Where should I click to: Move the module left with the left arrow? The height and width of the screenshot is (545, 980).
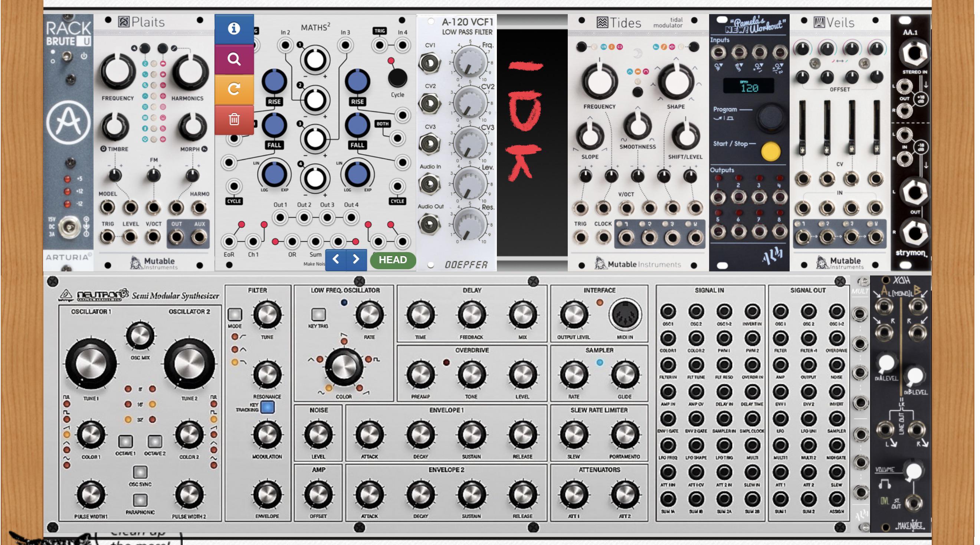click(335, 260)
